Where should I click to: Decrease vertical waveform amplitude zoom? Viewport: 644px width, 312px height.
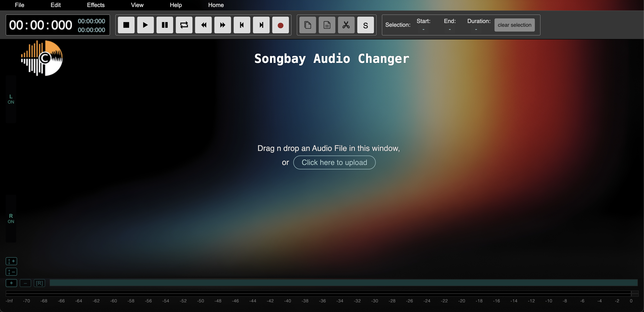pyautogui.click(x=11, y=272)
